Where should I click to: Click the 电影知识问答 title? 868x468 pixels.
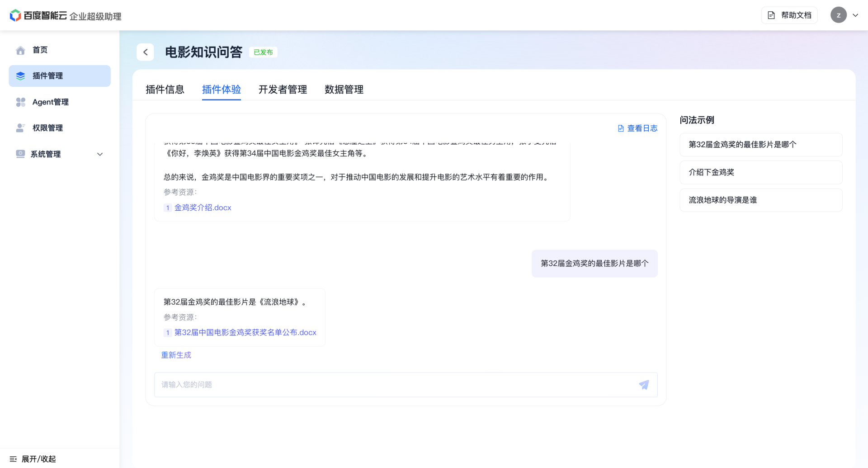(x=204, y=52)
